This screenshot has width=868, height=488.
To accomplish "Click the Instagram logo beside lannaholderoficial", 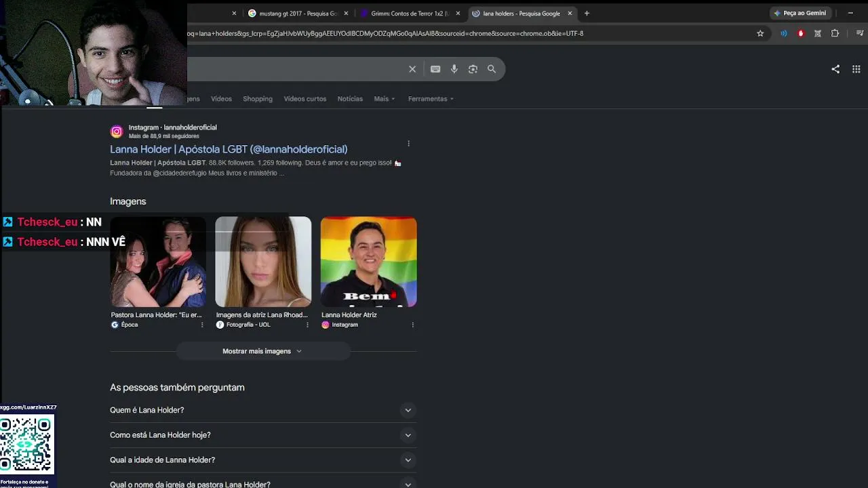I will [117, 131].
